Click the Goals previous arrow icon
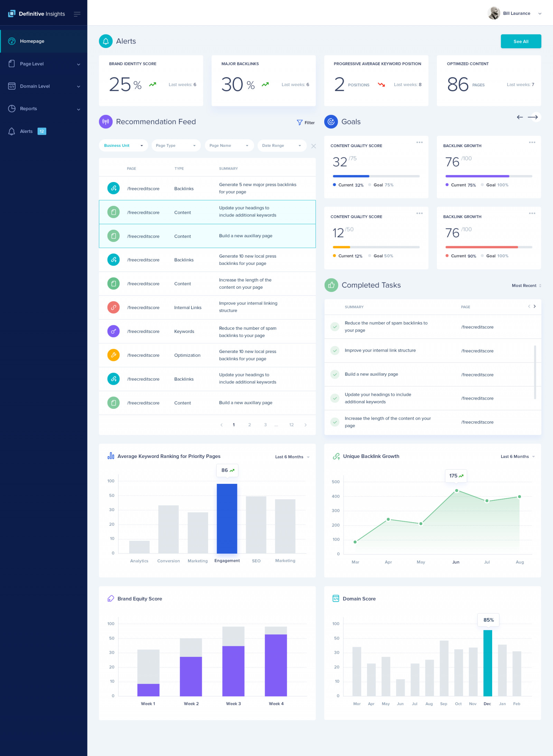 tap(519, 117)
